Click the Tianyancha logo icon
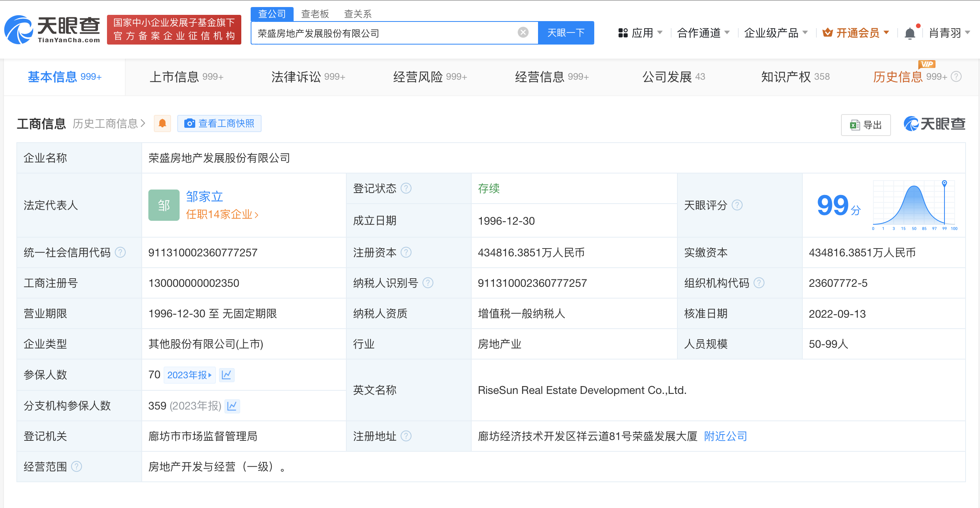Image resolution: width=980 pixels, height=508 pixels. 19,30
